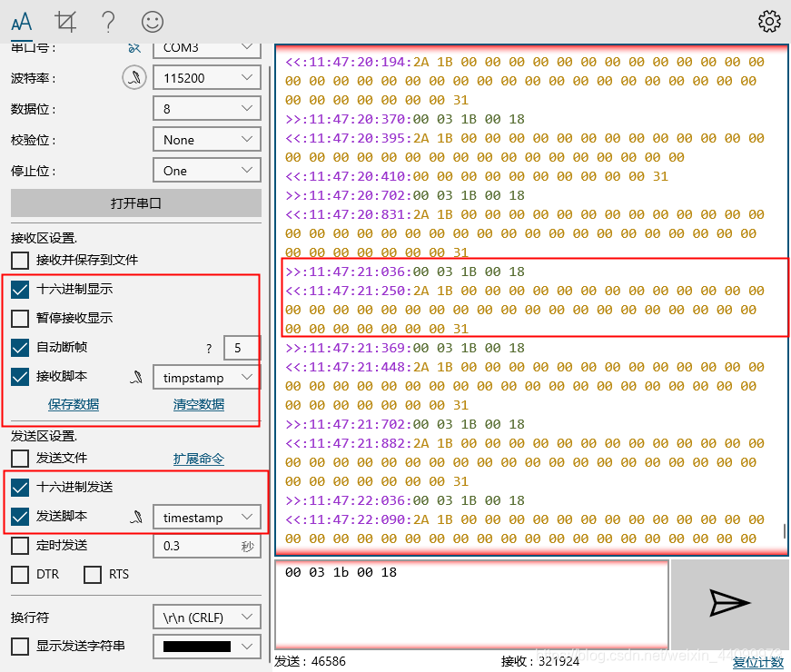This screenshot has width=791, height=672.
Task: Toggle the RTS checkbox
Action: (x=93, y=575)
